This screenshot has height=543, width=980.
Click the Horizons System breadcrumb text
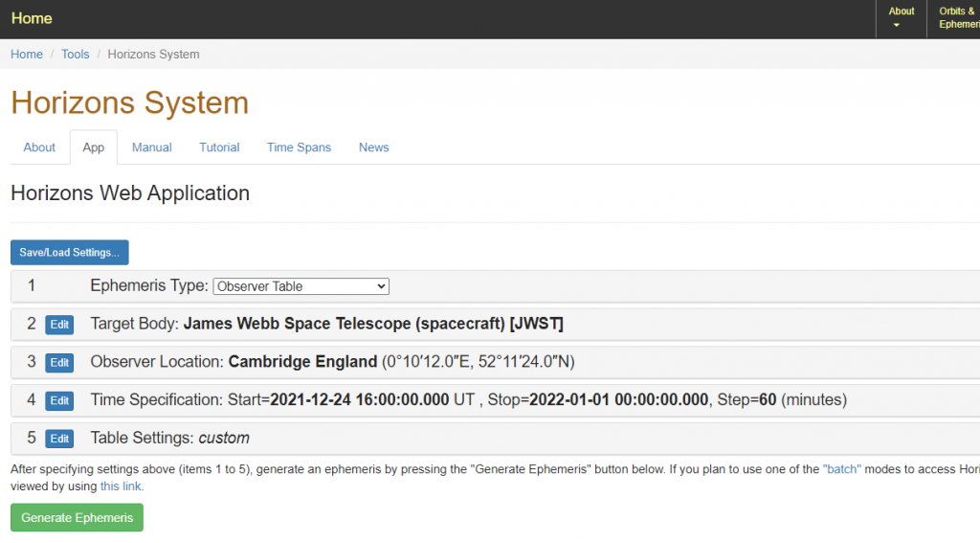pyautogui.click(x=154, y=55)
